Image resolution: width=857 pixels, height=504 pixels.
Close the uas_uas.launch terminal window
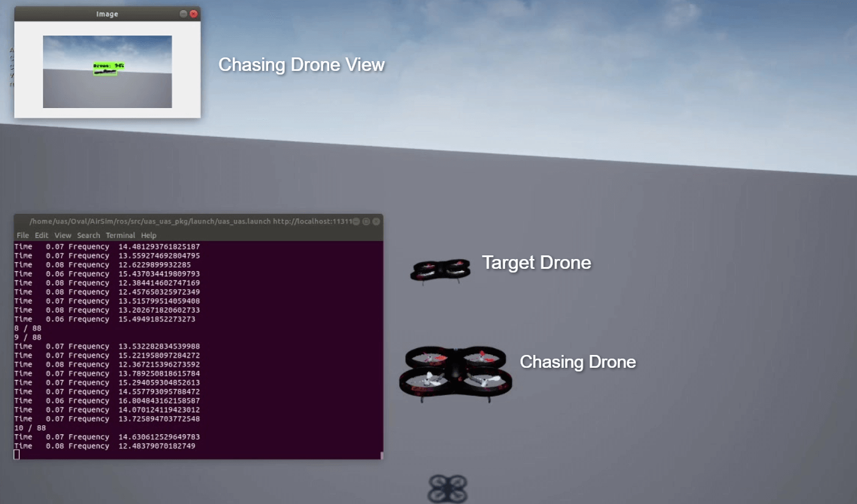click(376, 221)
